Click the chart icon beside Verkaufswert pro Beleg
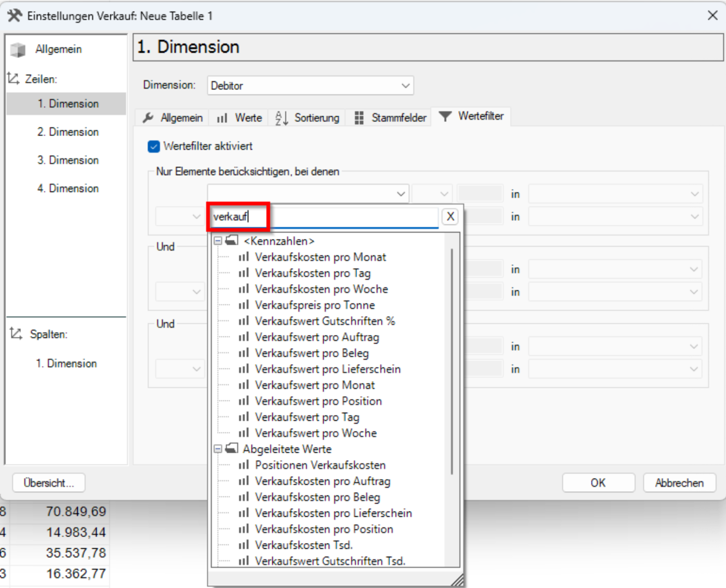Viewport: 726px width, 588px height. point(244,353)
